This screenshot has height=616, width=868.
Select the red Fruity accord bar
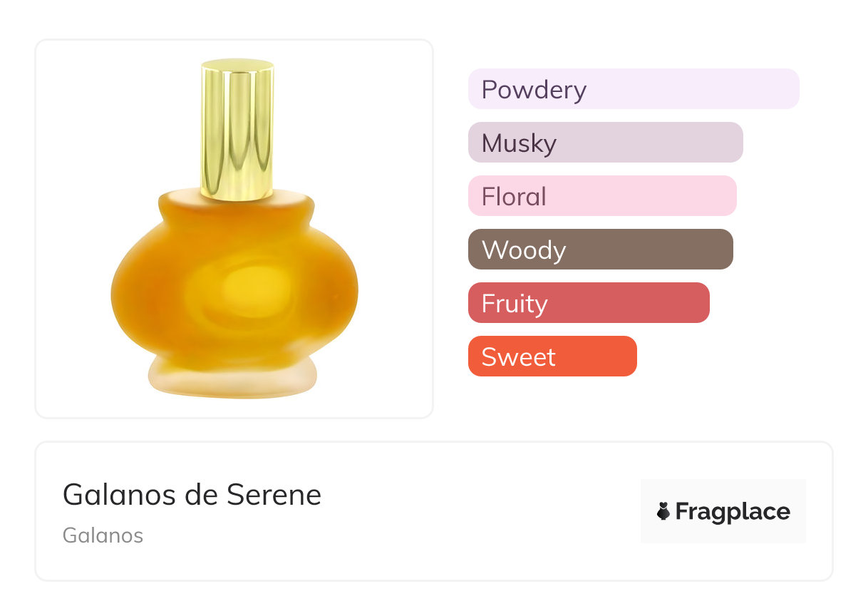click(x=589, y=303)
